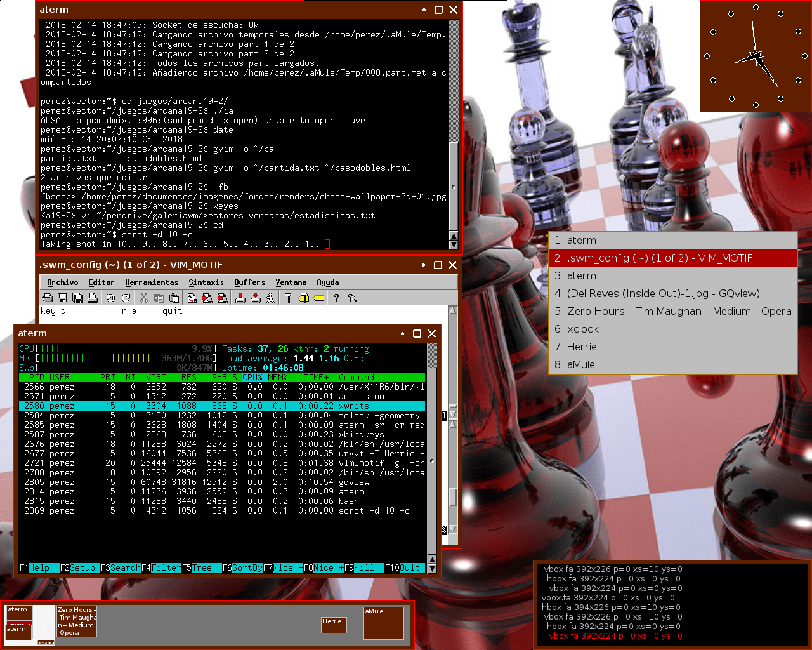Open the Herramientas menu in Vim
The width and height of the screenshot is (812, 650).
point(152,282)
